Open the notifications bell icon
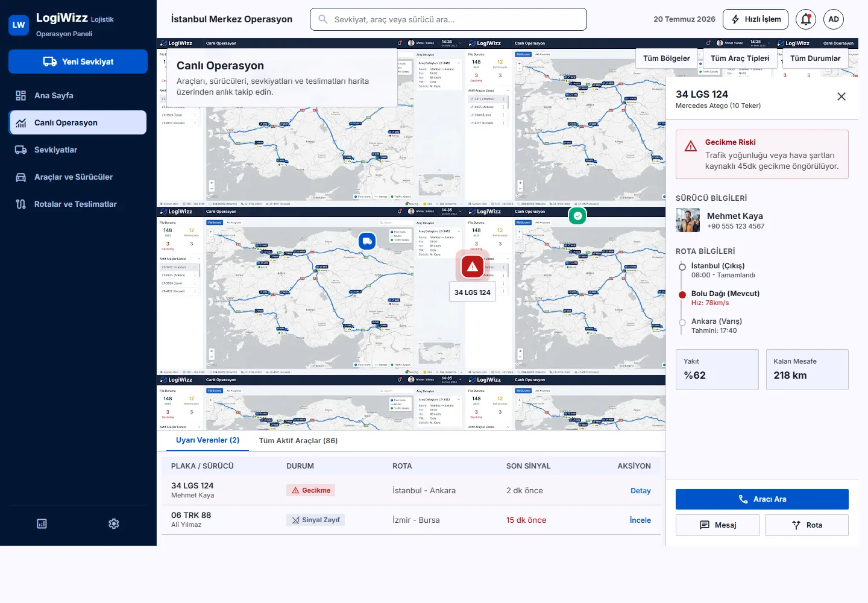Viewport: 868px width, 603px height. point(806,19)
